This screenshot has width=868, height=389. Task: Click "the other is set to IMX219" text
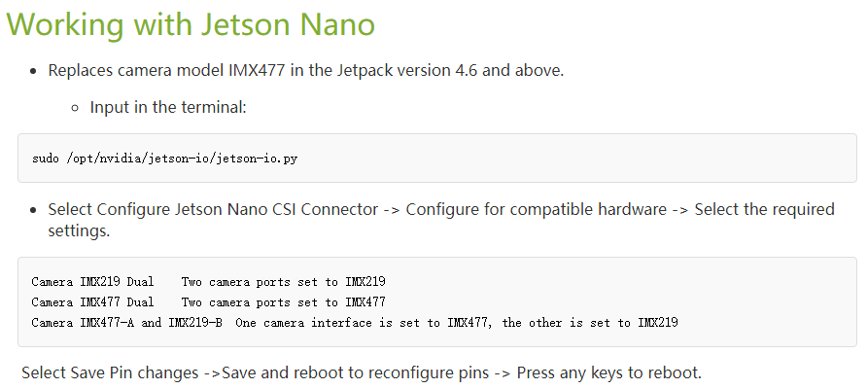click(590, 323)
